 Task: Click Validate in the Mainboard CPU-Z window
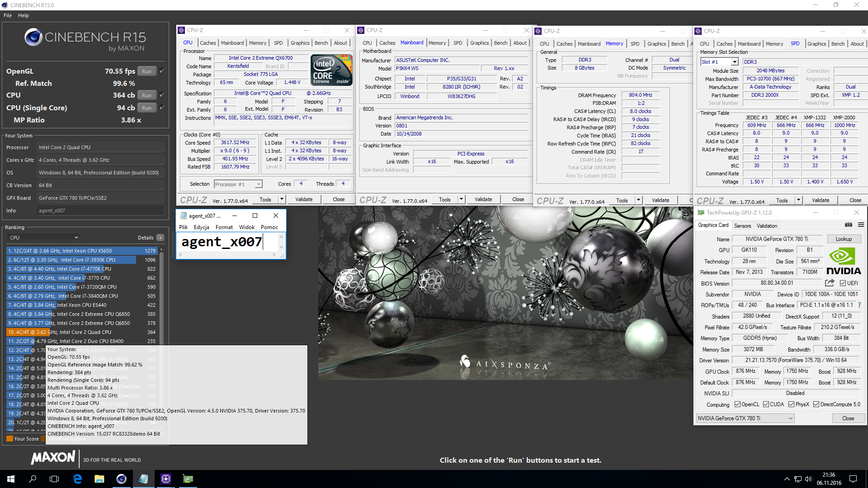pos(483,199)
